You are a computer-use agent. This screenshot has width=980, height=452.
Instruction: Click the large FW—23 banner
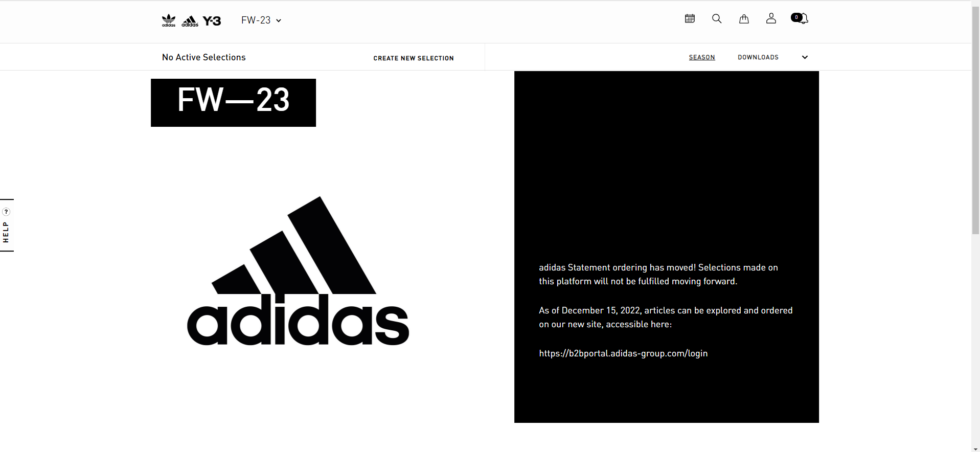point(233,102)
